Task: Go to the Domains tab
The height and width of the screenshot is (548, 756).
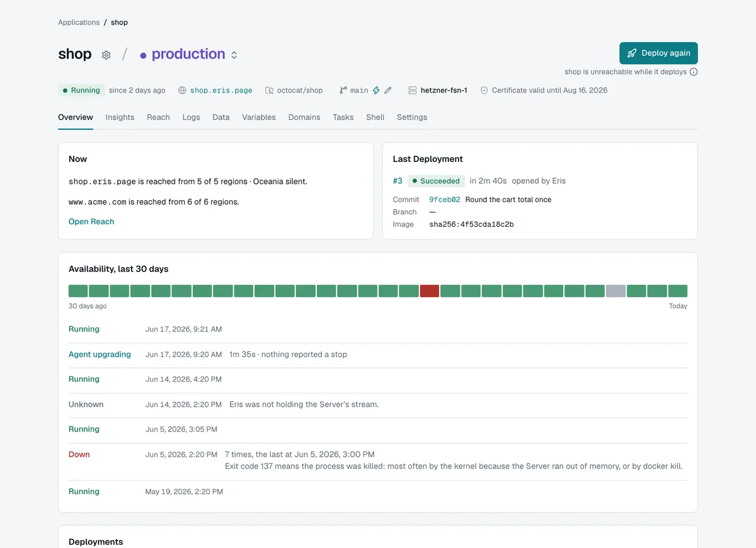Action: [x=304, y=117]
